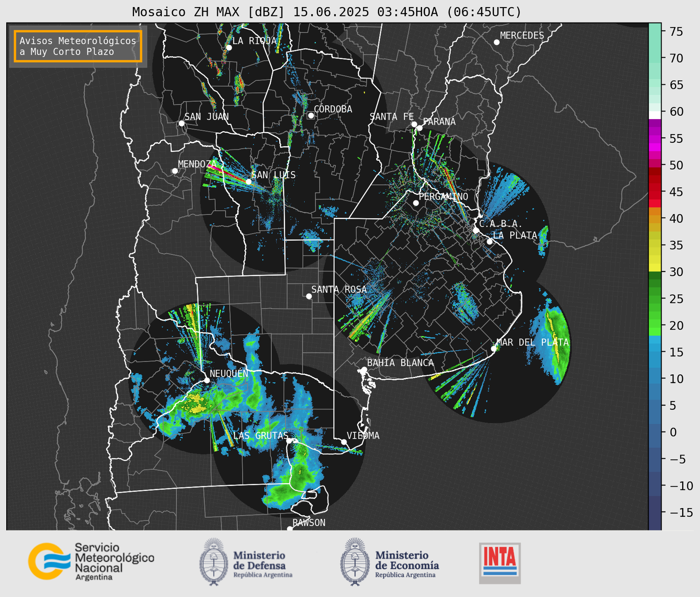Viewport: 700px width, 597px height.
Task: Select the Pergamino city marker
Action: (416, 203)
